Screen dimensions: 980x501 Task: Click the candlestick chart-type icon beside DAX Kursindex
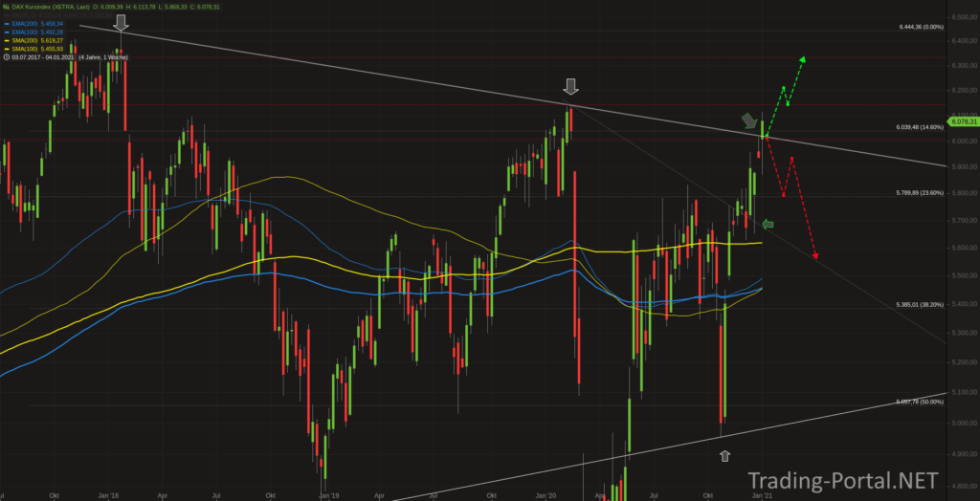click(7, 7)
